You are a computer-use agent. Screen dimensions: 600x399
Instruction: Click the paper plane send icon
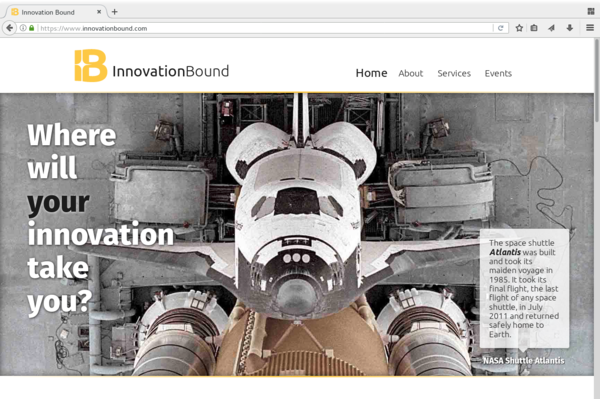click(x=551, y=28)
